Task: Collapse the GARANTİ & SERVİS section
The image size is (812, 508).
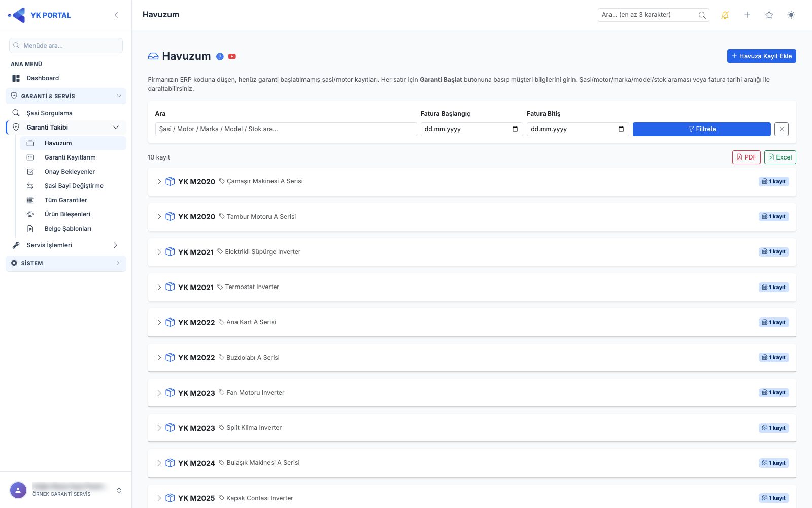Action: tap(66, 96)
